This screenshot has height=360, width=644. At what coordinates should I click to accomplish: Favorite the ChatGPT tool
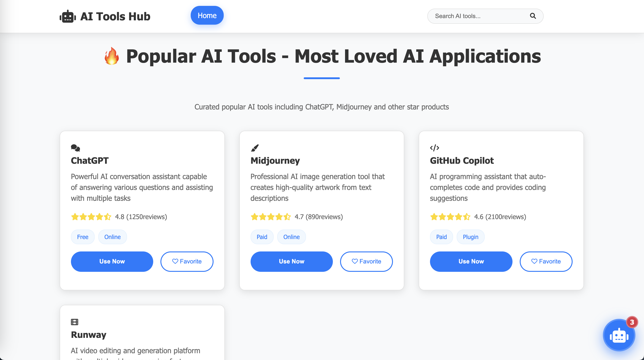click(187, 261)
